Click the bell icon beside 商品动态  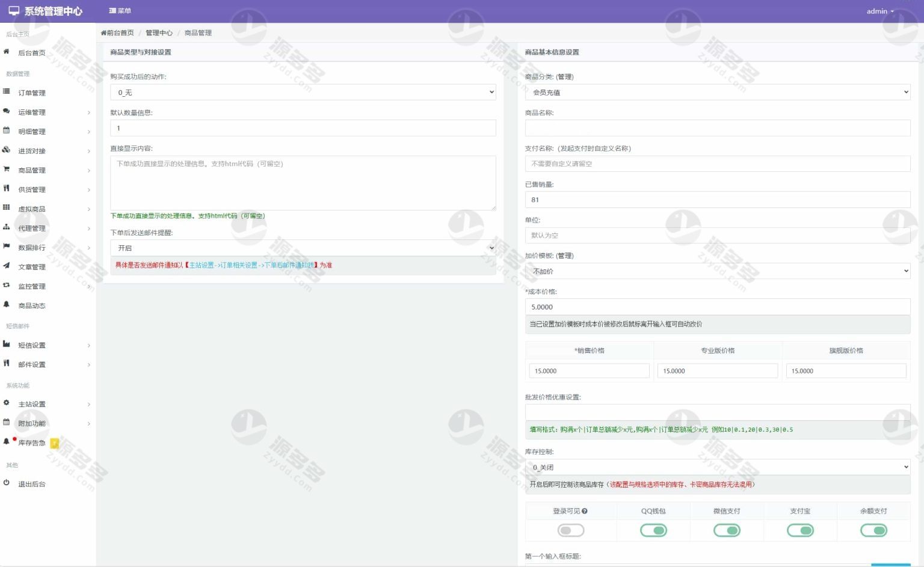click(7, 305)
